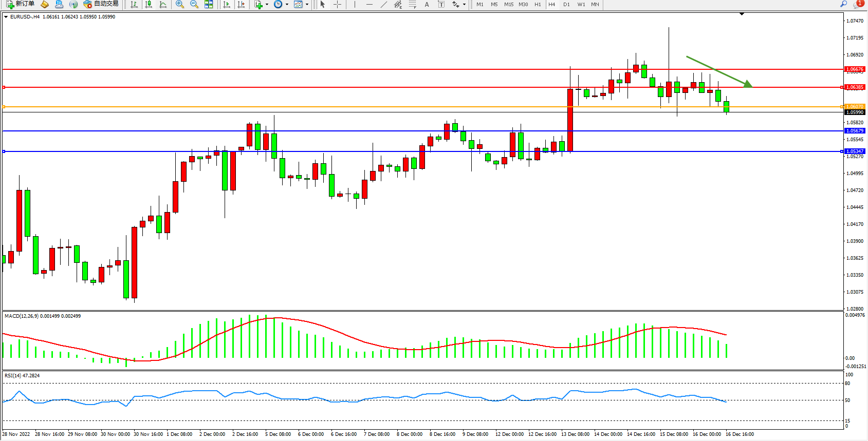Switch chart to line chart mode
The image size is (868, 441).
point(163,4)
